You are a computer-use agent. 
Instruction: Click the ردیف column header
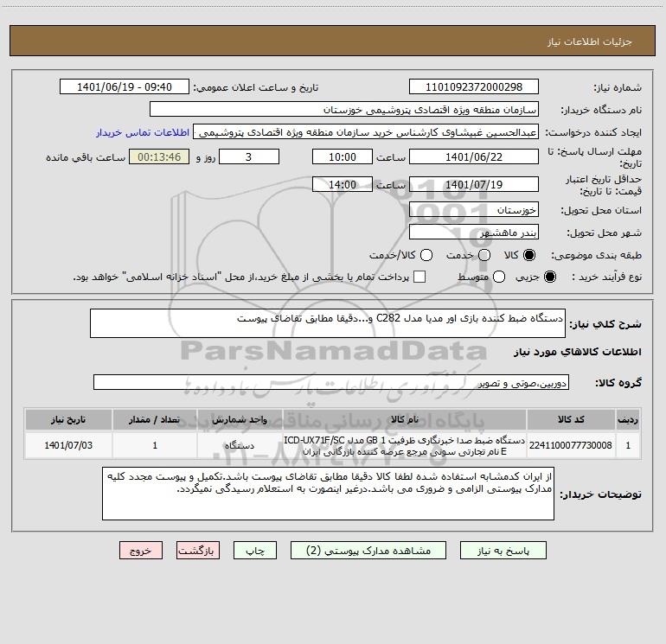(x=628, y=419)
